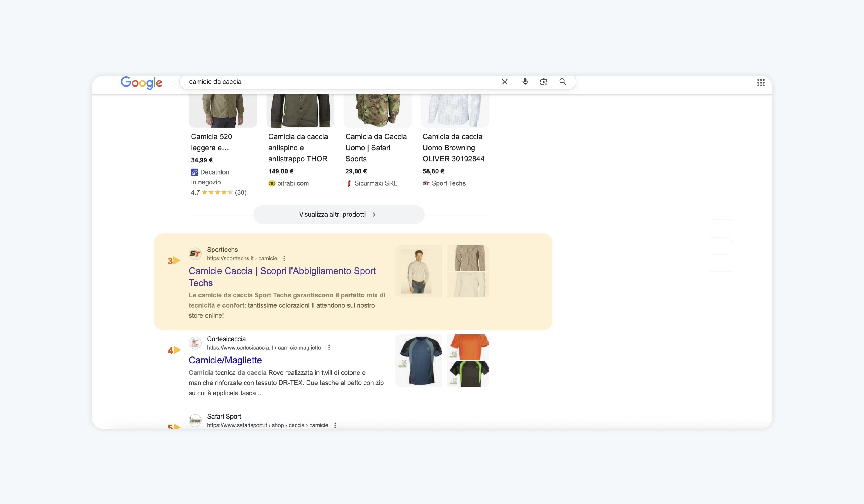Viewport: 864px width, 504px height.
Task: Click the price '34,99 €'
Action: (202, 160)
